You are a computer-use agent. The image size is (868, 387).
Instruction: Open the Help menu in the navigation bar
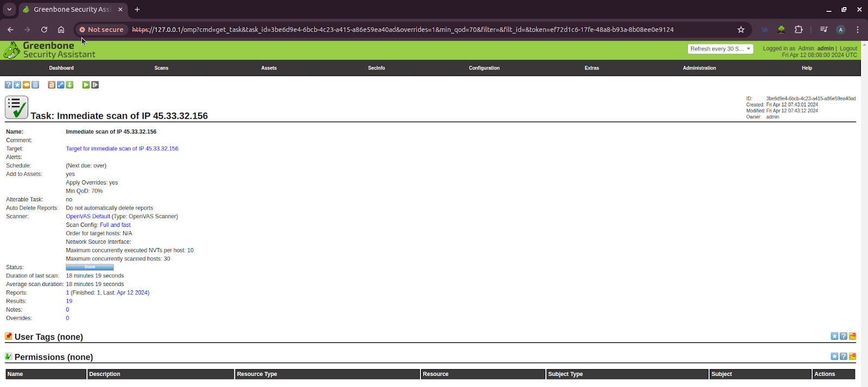pos(807,68)
